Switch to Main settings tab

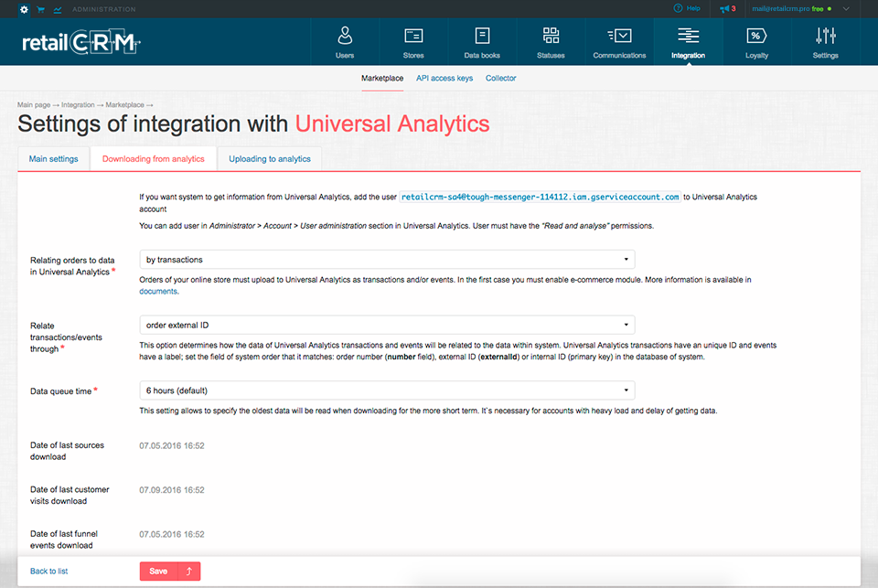click(x=54, y=159)
